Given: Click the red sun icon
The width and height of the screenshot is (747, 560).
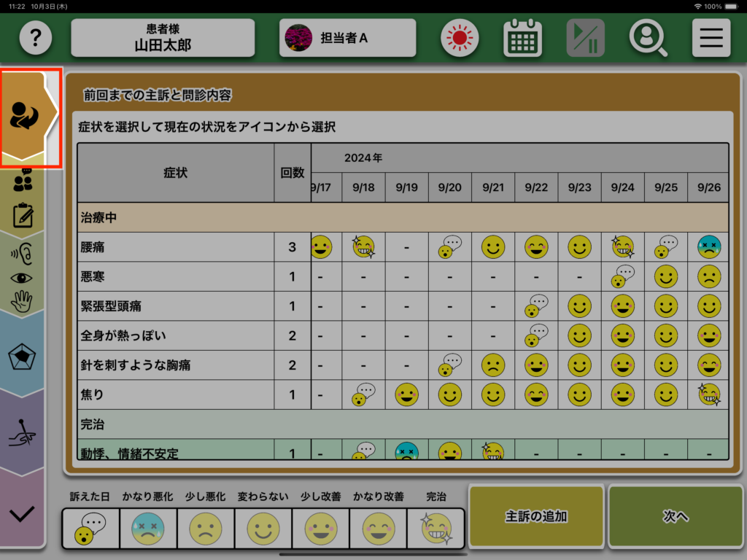Looking at the screenshot, I should (x=460, y=38).
